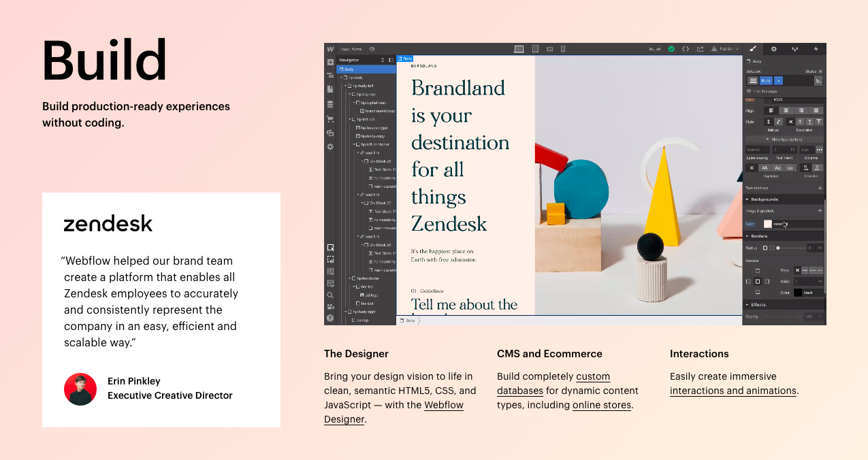868x460 pixels.
Task: Select the tablet breakpoint icon
Action: coord(535,49)
